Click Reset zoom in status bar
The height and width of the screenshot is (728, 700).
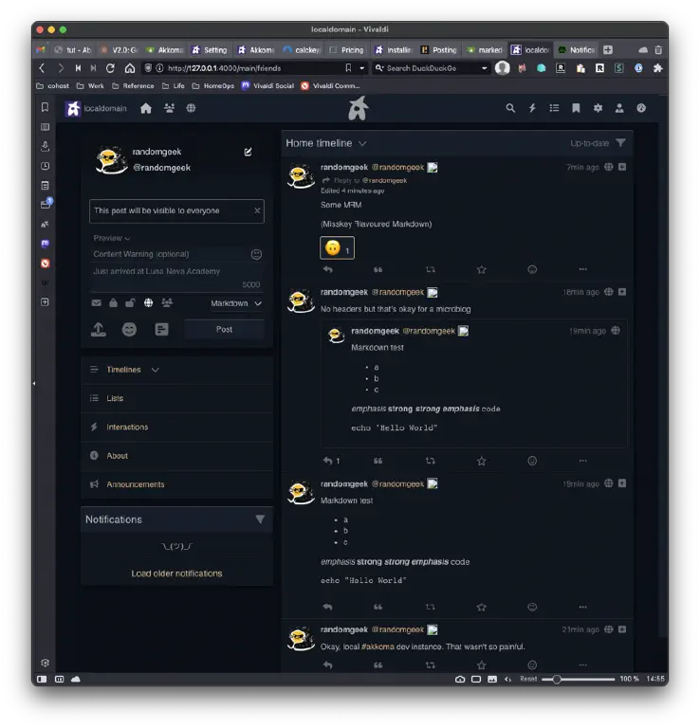click(x=528, y=679)
